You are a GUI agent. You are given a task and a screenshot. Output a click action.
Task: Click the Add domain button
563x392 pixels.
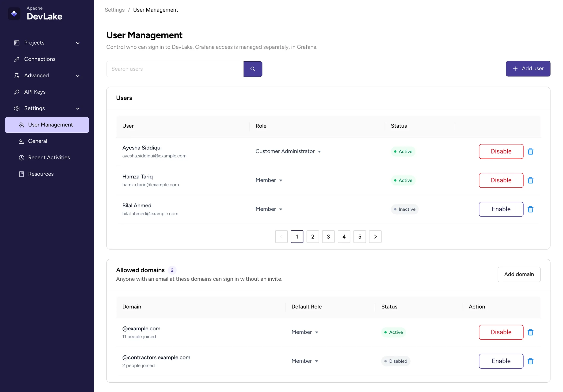click(519, 274)
